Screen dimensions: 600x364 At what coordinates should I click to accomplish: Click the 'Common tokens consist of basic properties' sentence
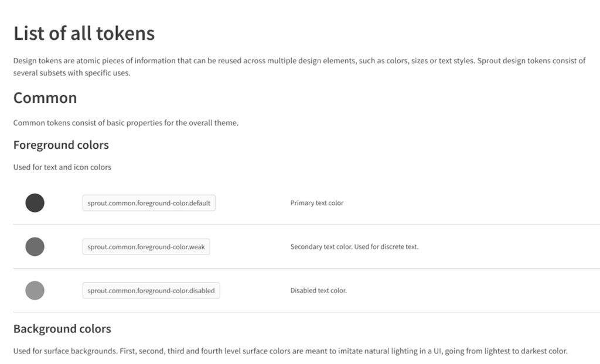point(126,123)
